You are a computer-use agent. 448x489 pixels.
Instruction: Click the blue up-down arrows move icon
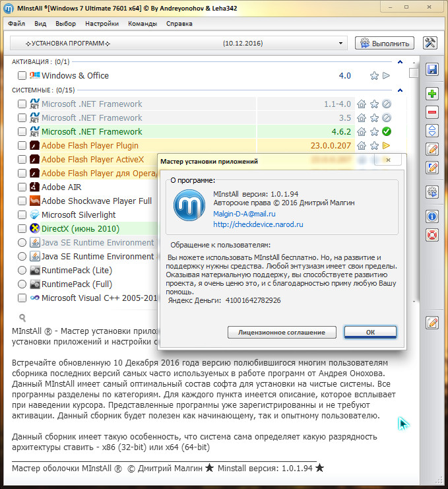[x=432, y=131]
